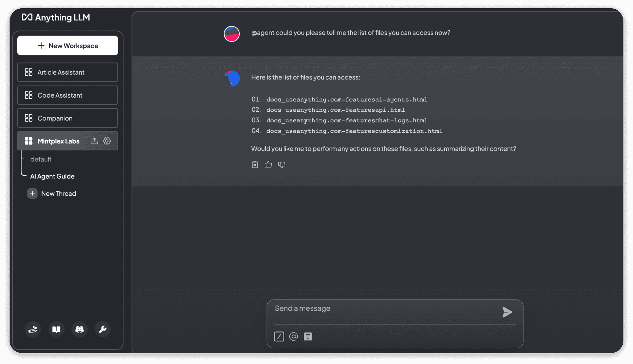Click the send message arrow button

point(507,311)
